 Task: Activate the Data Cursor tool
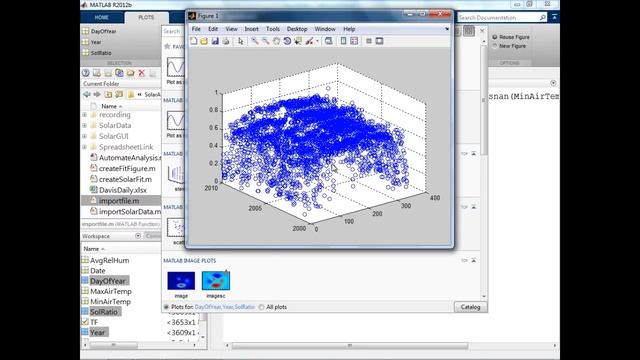[298, 41]
